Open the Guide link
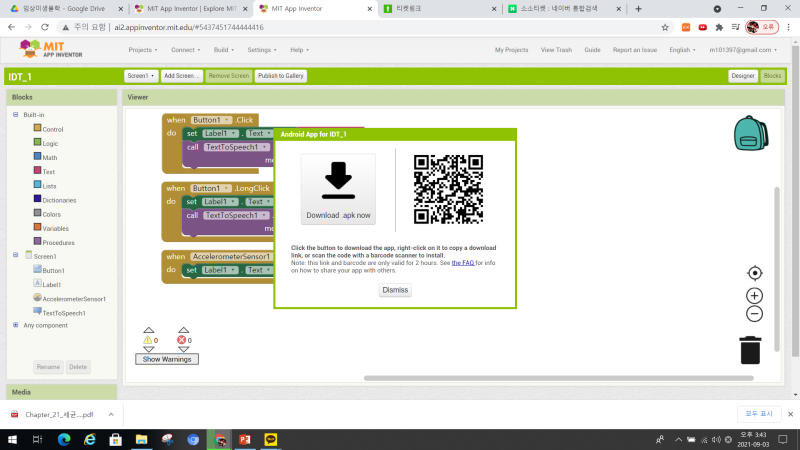Screen dimensions: 800x450 tap(592, 50)
